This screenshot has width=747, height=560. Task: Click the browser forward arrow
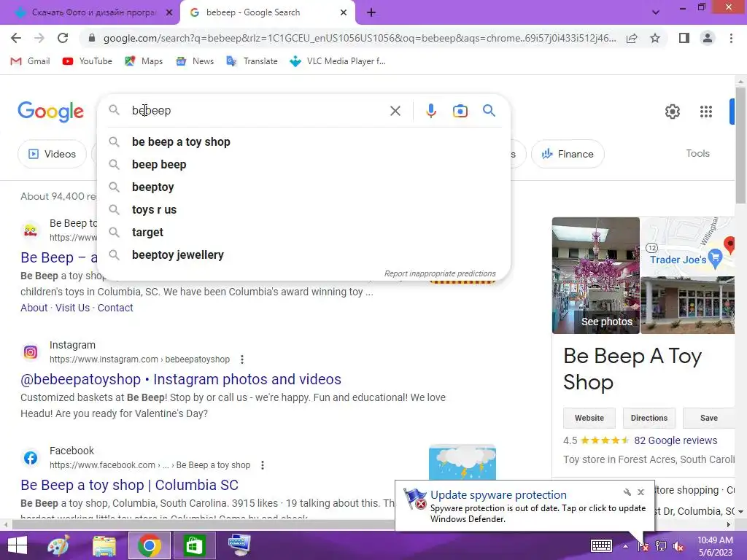tap(39, 38)
